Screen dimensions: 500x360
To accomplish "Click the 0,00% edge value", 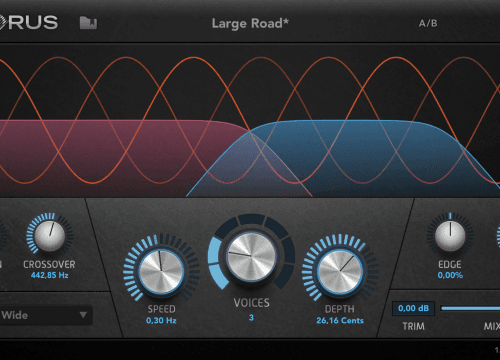I will (x=450, y=275).
